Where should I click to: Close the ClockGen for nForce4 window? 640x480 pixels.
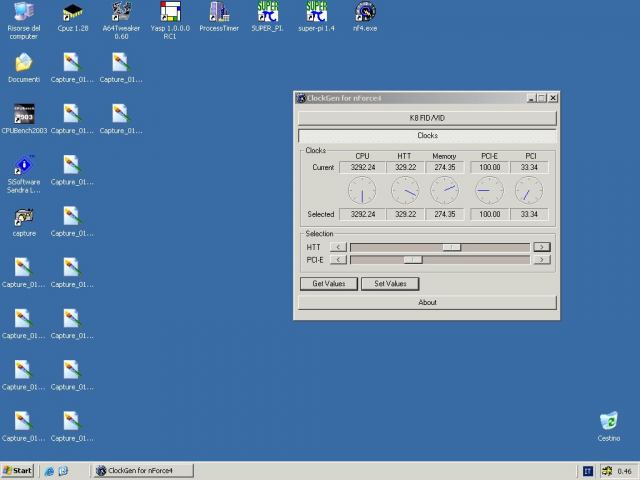pyautogui.click(x=553, y=98)
